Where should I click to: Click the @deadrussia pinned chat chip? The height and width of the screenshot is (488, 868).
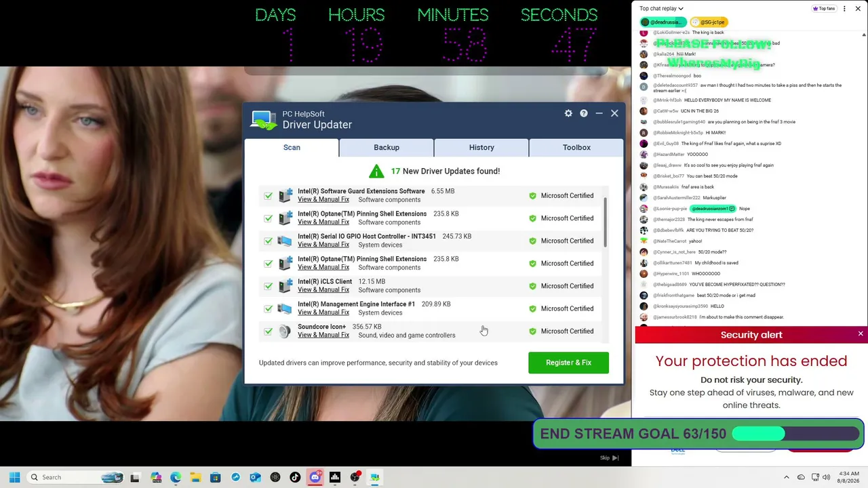[x=664, y=22]
